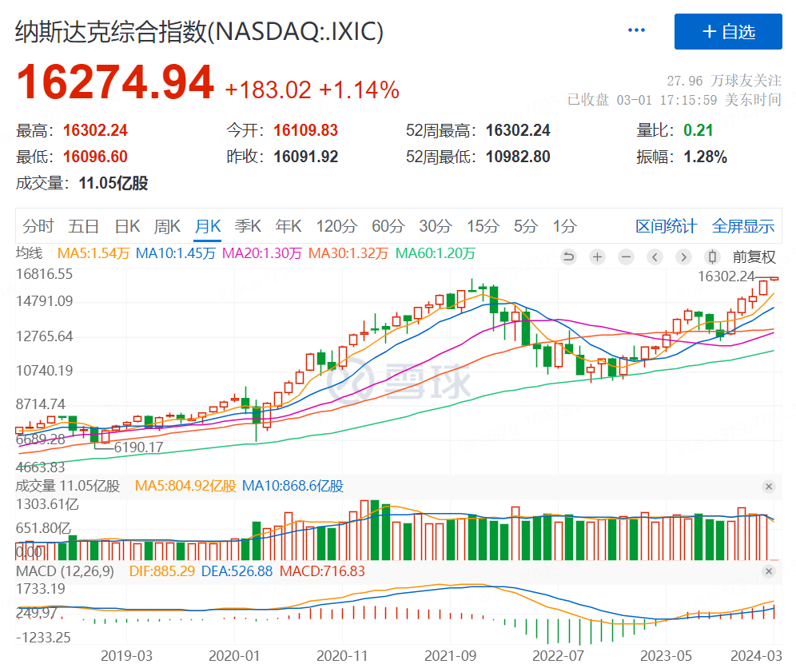
Task: Close the MACD indicator panel
Action: [x=769, y=571]
